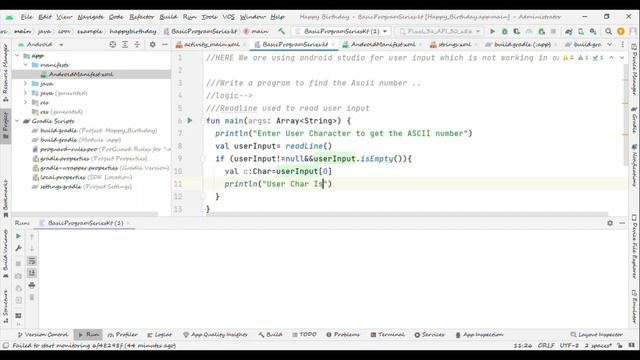Open Search Everywhere magnifier icon
This screenshot has width=640, height=360.
pyautogui.click(x=608, y=31)
